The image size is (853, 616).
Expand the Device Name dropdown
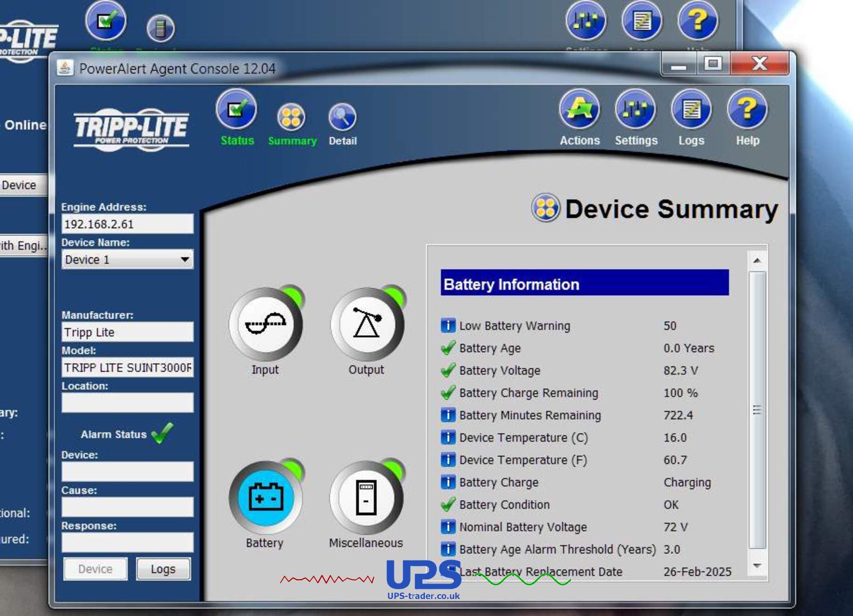click(x=184, y=260)
